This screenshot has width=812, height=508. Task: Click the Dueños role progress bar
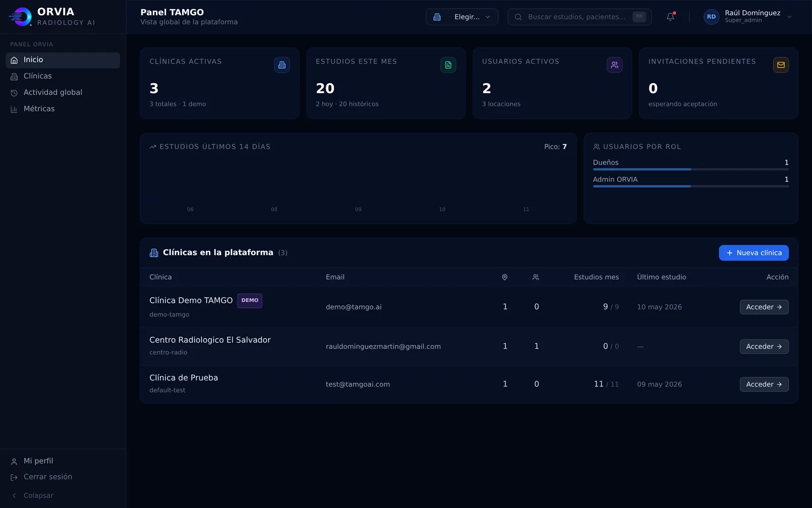691,169
